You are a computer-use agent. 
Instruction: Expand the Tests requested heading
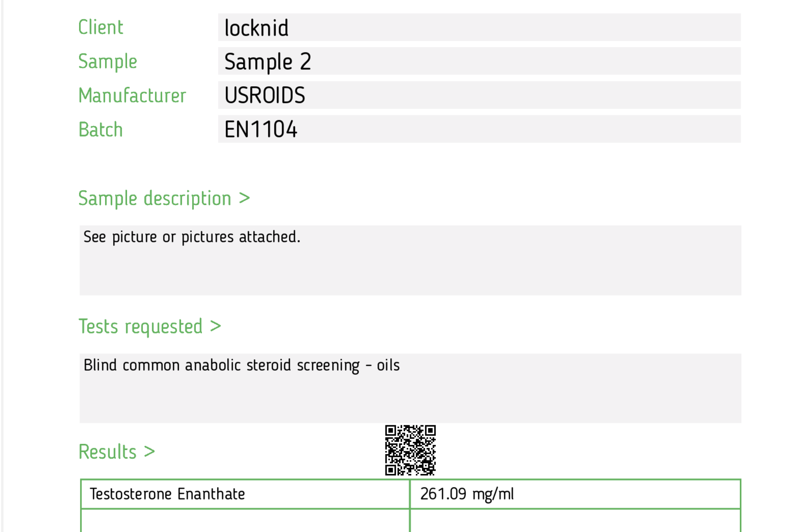[x=149, y=327]
